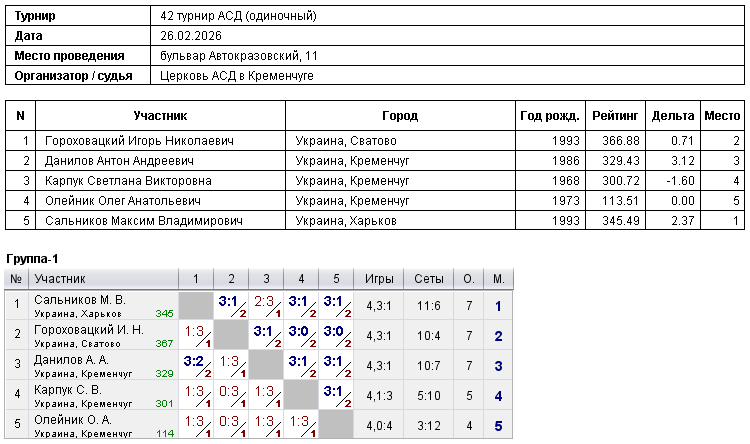
Task: Click Олейник's 1:3 score against player 4
Action: point(299,421)
